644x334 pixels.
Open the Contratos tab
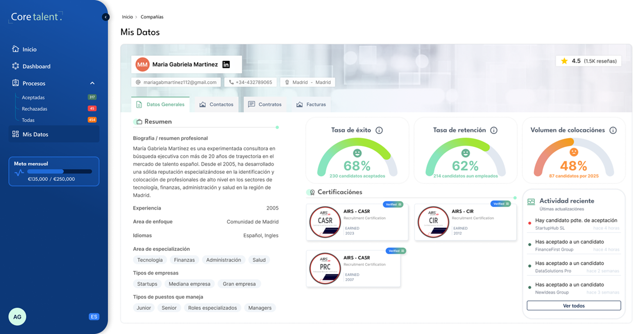point(265,104)
